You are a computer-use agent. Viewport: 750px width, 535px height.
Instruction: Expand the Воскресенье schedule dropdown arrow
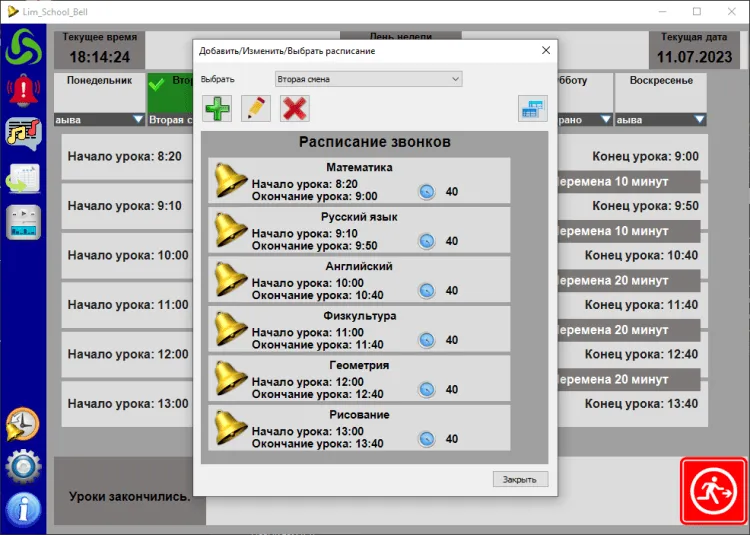pyautogui.click(x=699, y=120)
